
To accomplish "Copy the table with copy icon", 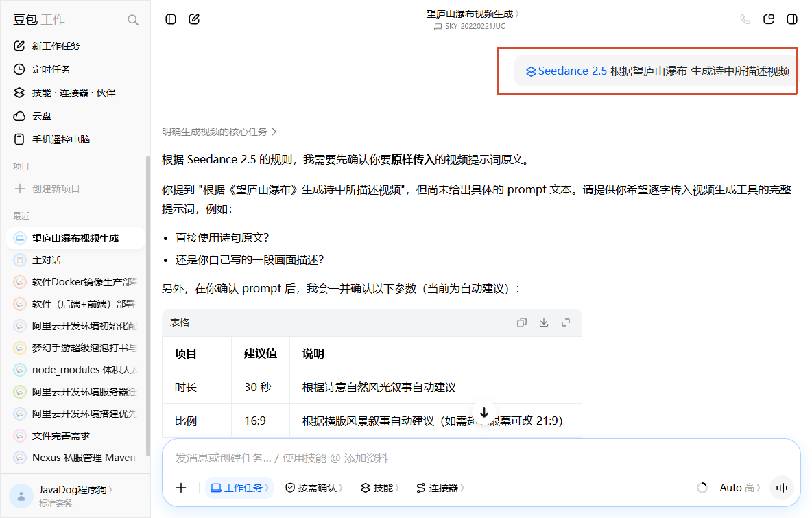I will (522, 322).
